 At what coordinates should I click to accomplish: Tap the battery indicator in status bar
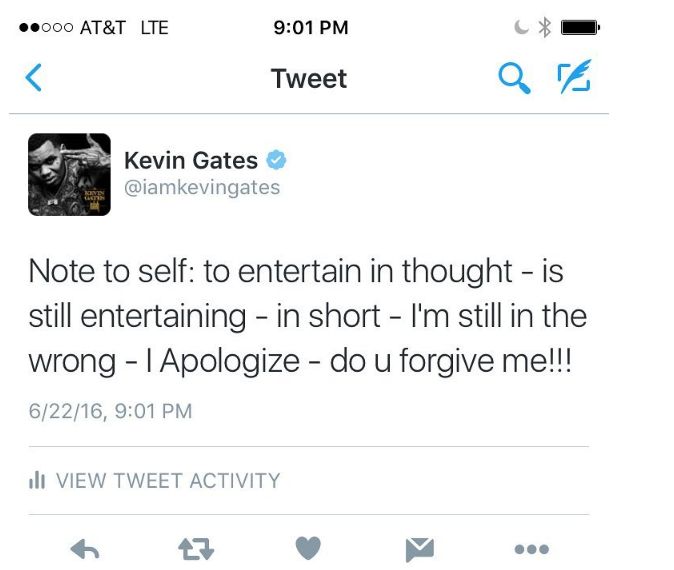[x=580, y=28]
